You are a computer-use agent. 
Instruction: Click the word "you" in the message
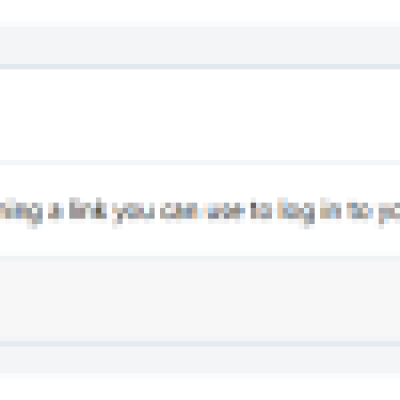pos(134,213)
